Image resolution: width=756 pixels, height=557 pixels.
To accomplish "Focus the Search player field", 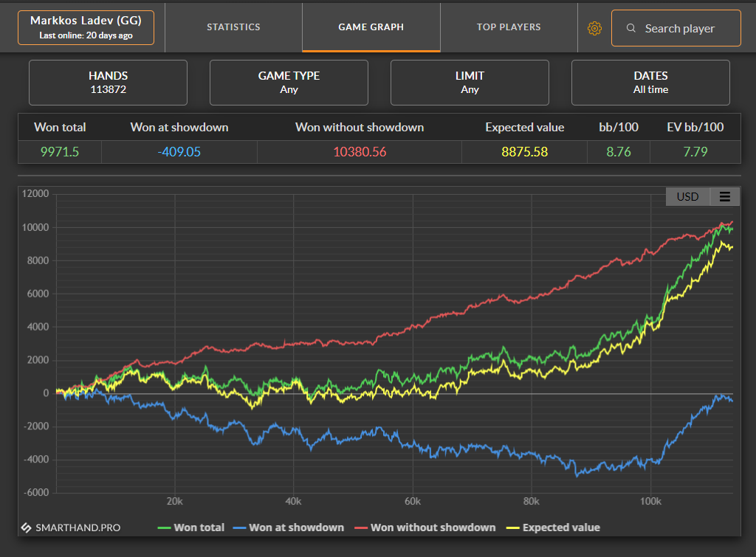I will tap(676, 28).
